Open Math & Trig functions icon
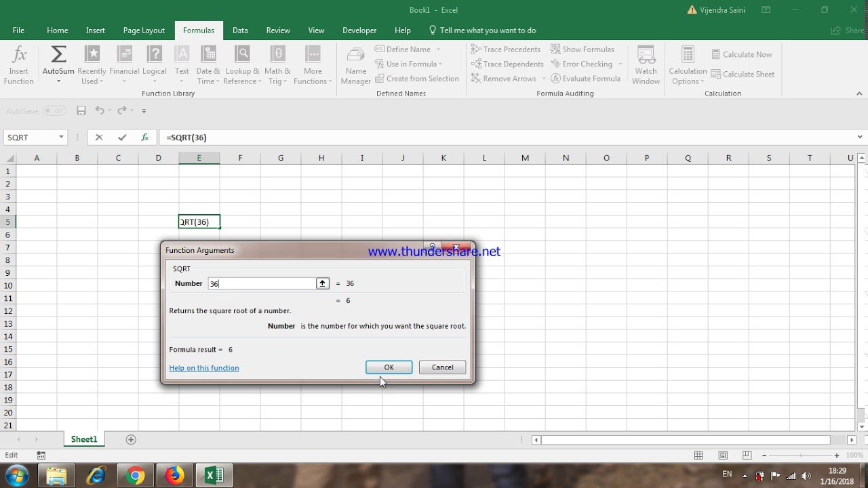 pyautogui.click(x=277, y=54)
